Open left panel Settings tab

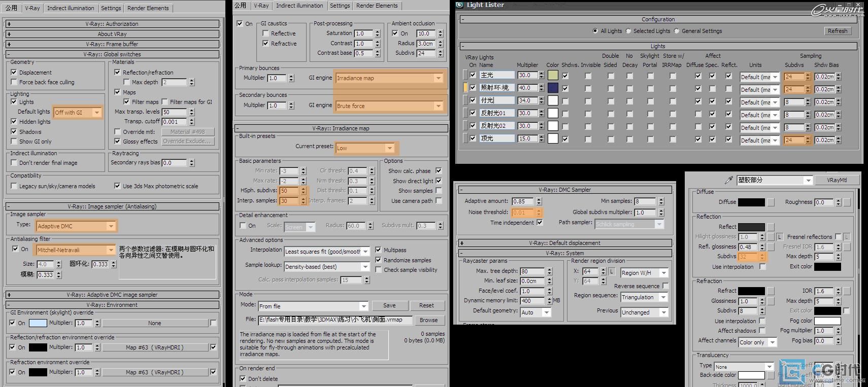click(x=111, y=8)
